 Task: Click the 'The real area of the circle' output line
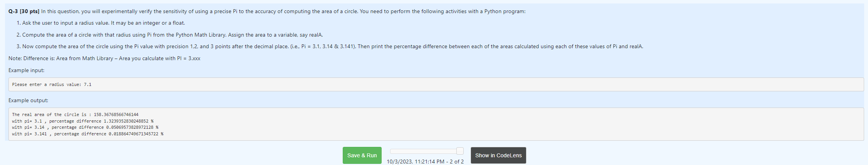(75, 114)
